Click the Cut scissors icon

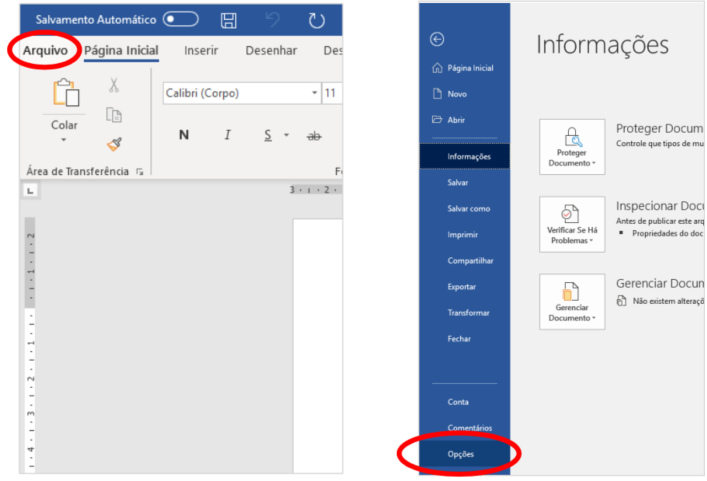pos(114,85)
